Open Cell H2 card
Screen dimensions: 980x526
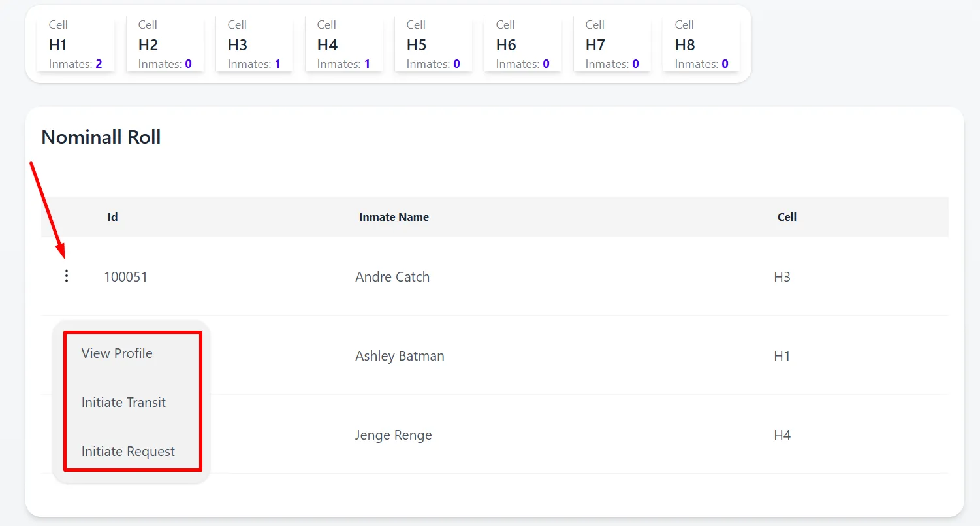165,44
